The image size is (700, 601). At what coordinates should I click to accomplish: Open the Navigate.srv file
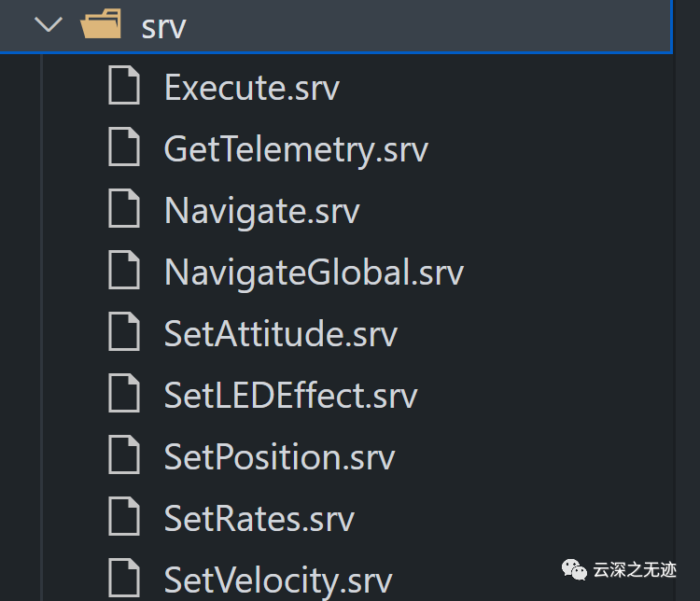pyautogui.click(x=261, y=211)
